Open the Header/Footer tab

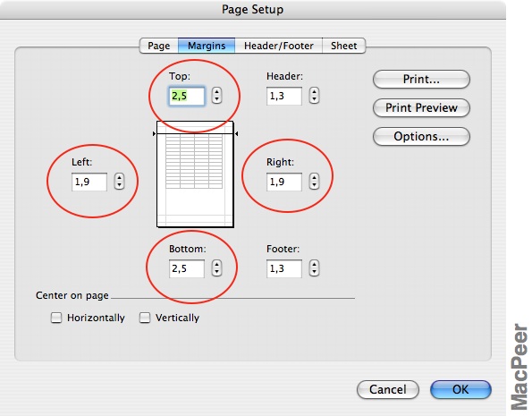click(x=279, y=46)
